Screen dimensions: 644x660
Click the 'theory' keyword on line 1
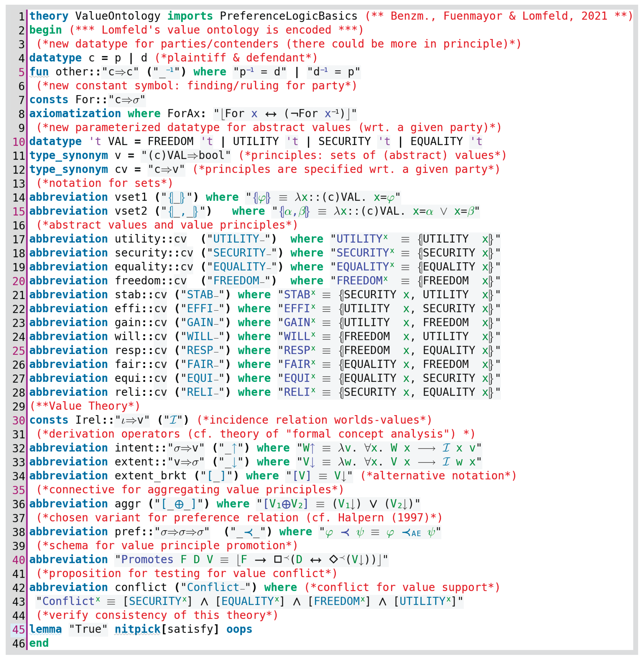coord(49,16)
